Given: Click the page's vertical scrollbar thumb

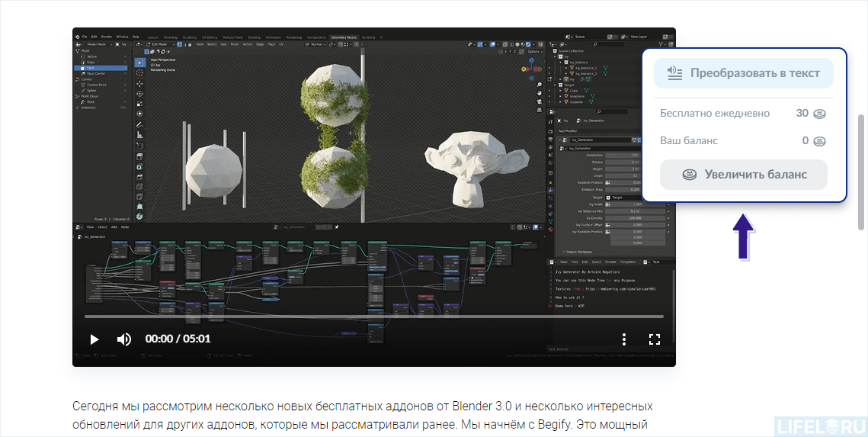Looking at the screenshot, I should pyautogui.click(x=861, y=172).
